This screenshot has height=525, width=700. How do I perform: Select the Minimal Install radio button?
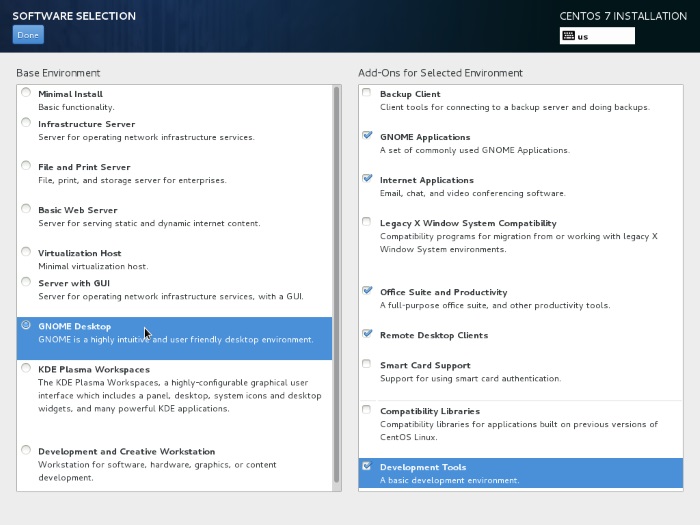click(26, 92)
